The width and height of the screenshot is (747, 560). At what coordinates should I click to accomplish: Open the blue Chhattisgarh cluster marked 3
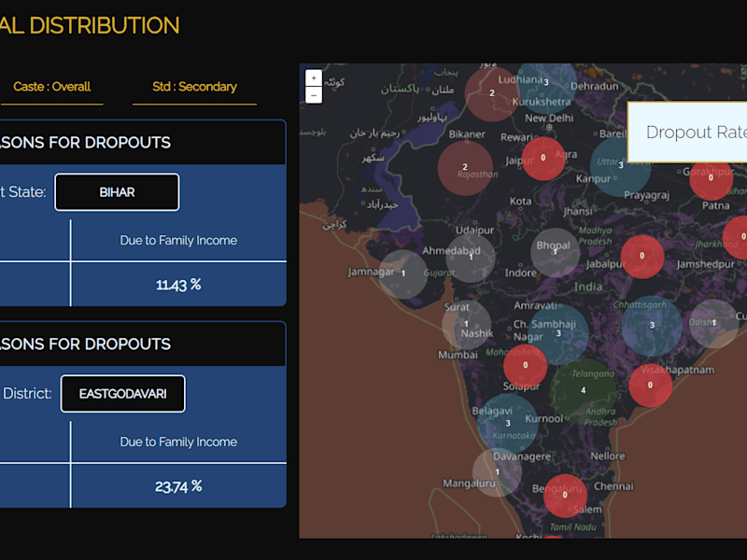point(652,326)
